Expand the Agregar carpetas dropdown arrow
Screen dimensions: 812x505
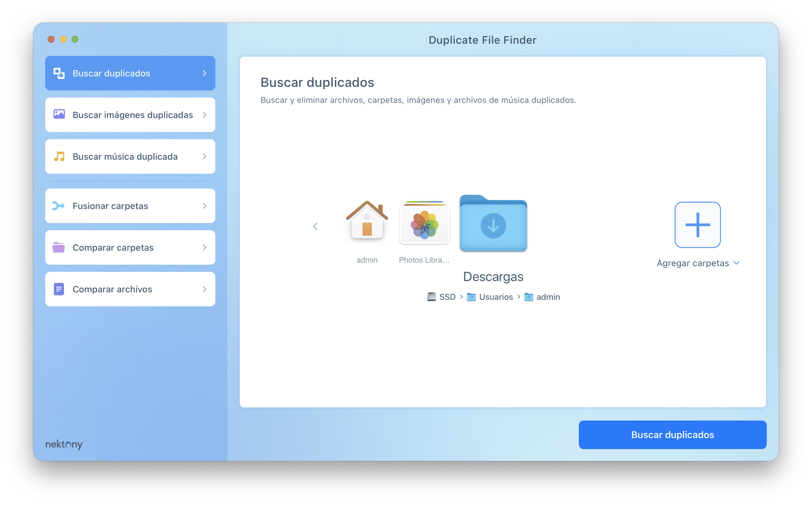[x=736, y=263]
